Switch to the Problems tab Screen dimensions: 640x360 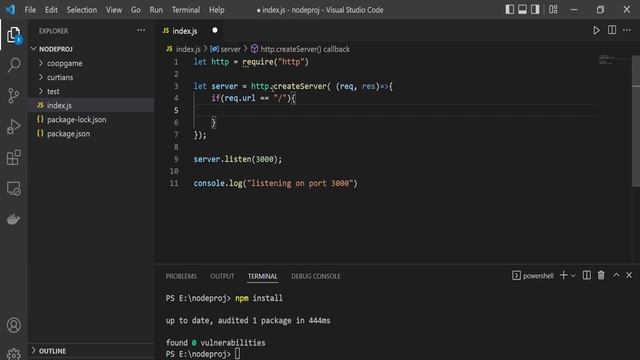(x=181, y=276)
